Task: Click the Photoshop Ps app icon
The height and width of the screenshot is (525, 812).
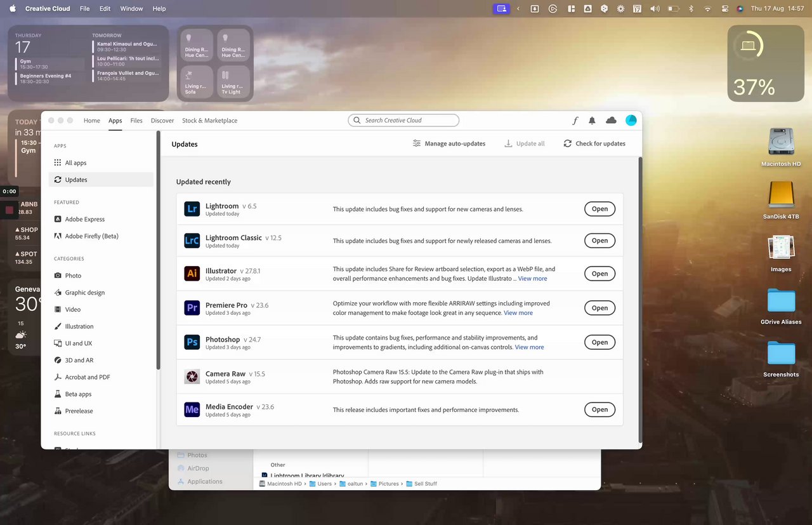Action: click(192, 342)
